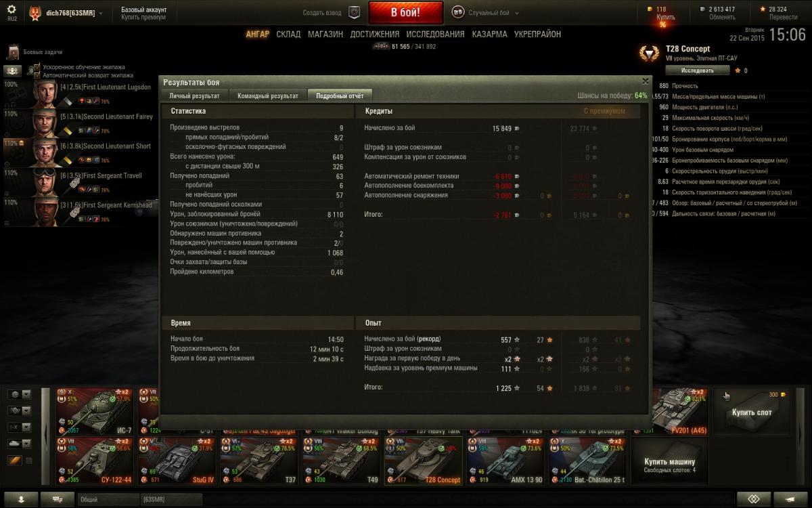Open the СКЛАД tab
812x508 pixels.
[288, 34]
